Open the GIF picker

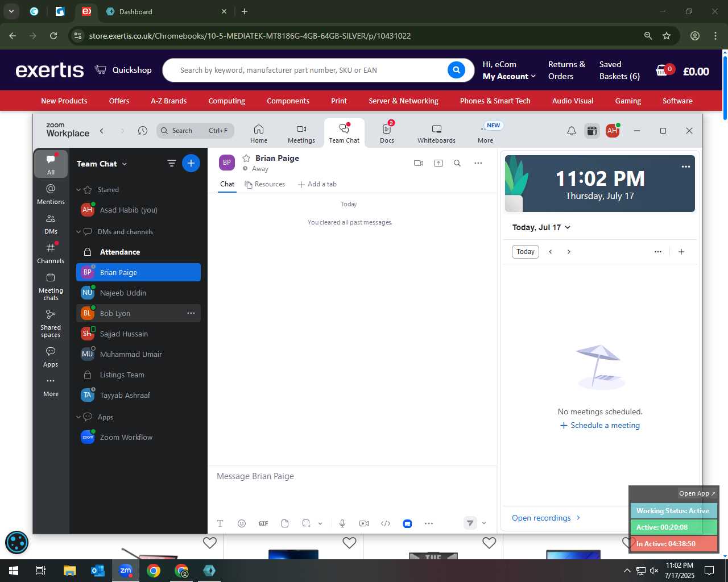[263, 523]
